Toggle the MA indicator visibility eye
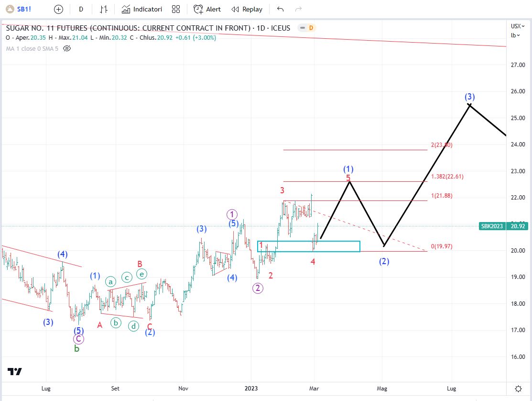Image resolution: width=532 pixels, height=401 pixels. tap(67, 48)
